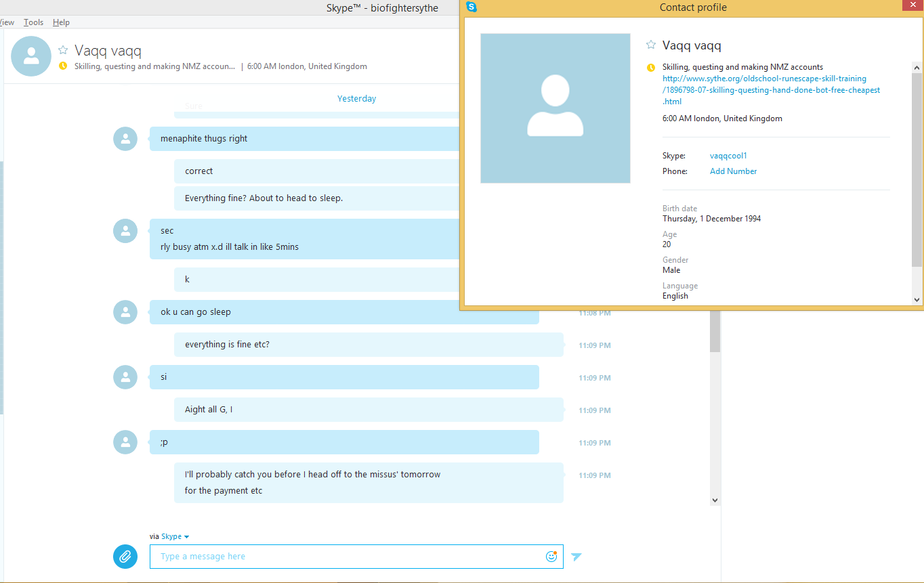Click the Contact profile scrollbar up arrow
Viewport: 924px width, 583px height.
point(917,68)
